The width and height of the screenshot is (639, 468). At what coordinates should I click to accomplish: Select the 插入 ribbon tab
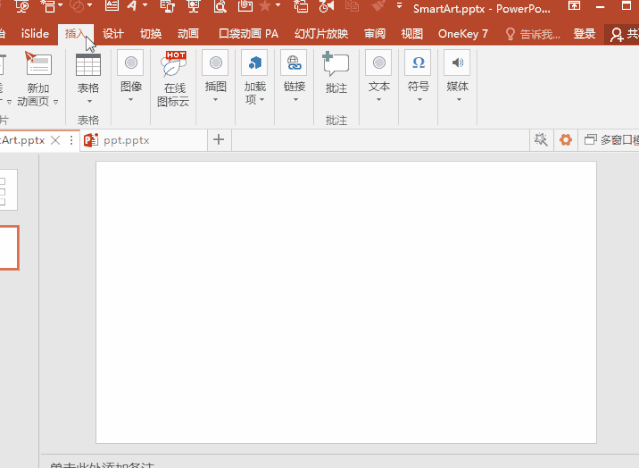(75, 34)
